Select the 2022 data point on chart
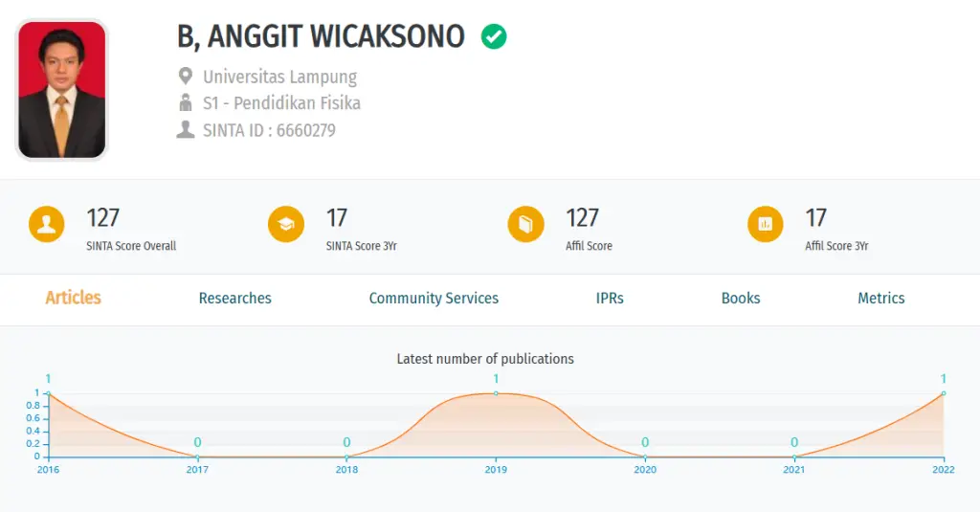Screen dimensions: 980x512 point(944,393)
